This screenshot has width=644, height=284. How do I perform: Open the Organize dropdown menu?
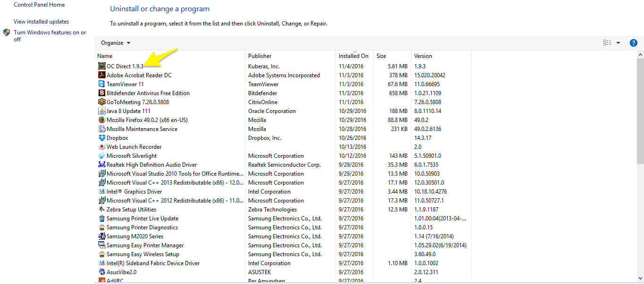(116, 43)
